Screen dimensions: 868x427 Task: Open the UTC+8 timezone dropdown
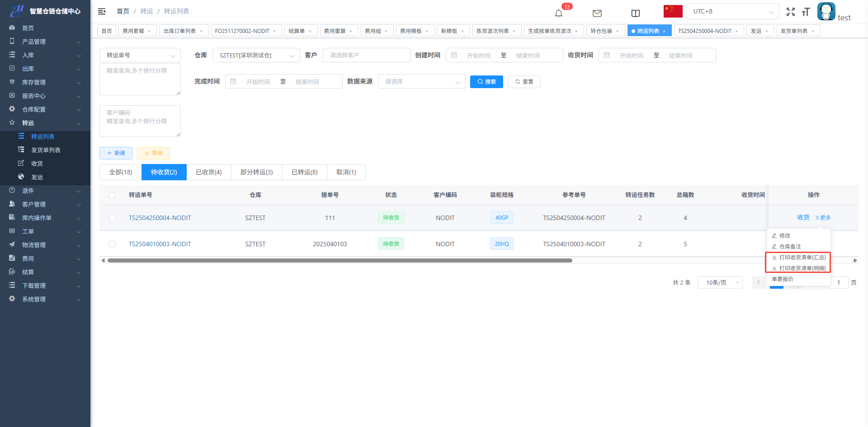(x=732, y=11)
